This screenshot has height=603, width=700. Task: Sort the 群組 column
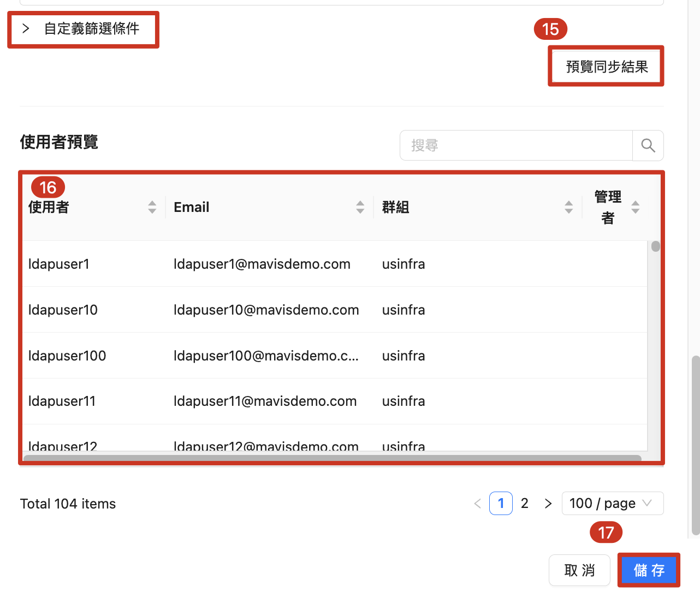[x=569, y=207]
